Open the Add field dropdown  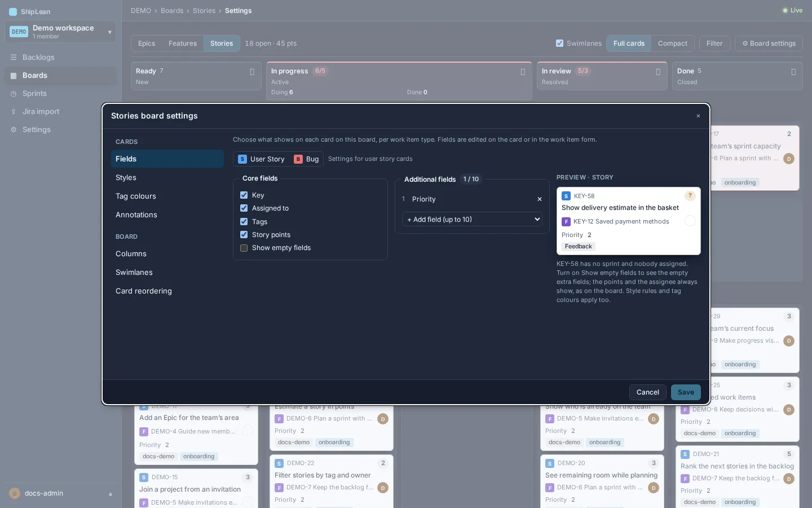(472, 220)
